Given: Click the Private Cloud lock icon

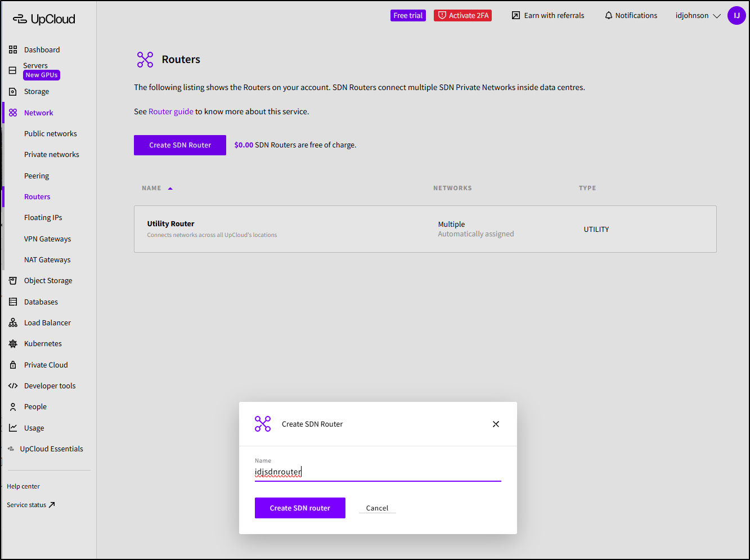Looking at the screenshot, I should (x=13, y=365).
